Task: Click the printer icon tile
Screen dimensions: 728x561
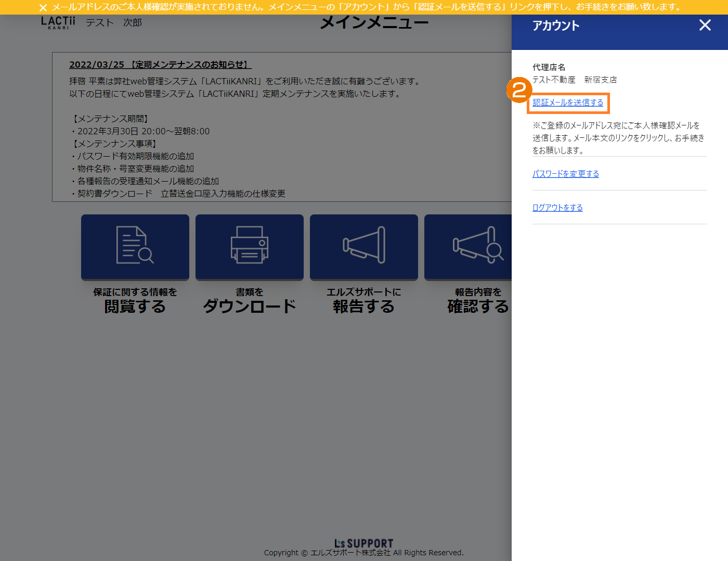Action: pyautogui.click(x=250, y=247)
